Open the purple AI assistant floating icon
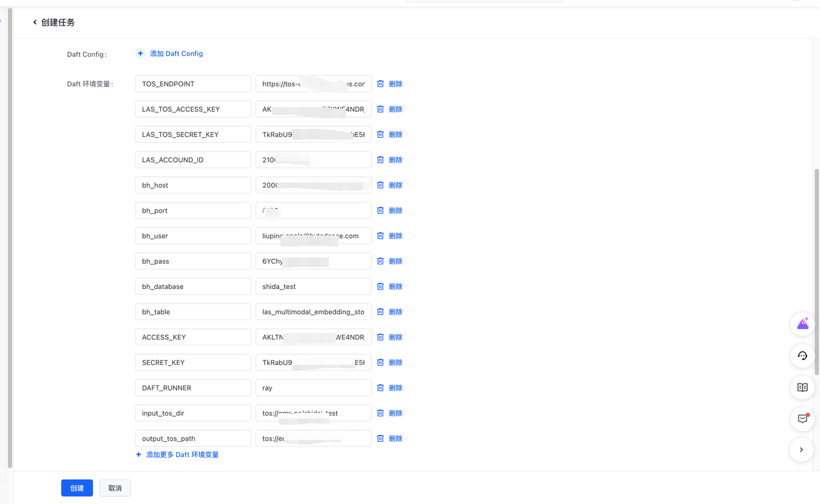Image resolution: width=820 pixels, height=504 pixels. pyautogui.click(x=803, y=324)
